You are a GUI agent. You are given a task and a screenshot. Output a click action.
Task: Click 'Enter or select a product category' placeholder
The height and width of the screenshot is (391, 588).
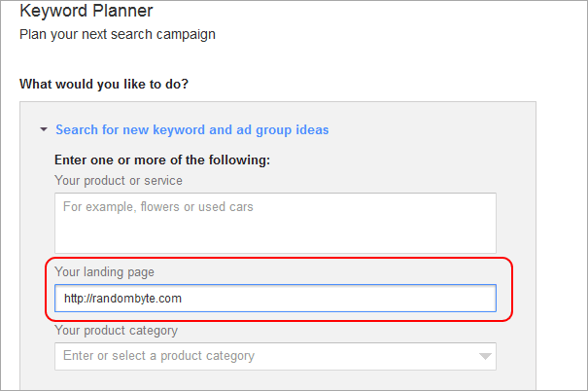tap(159, 356)
